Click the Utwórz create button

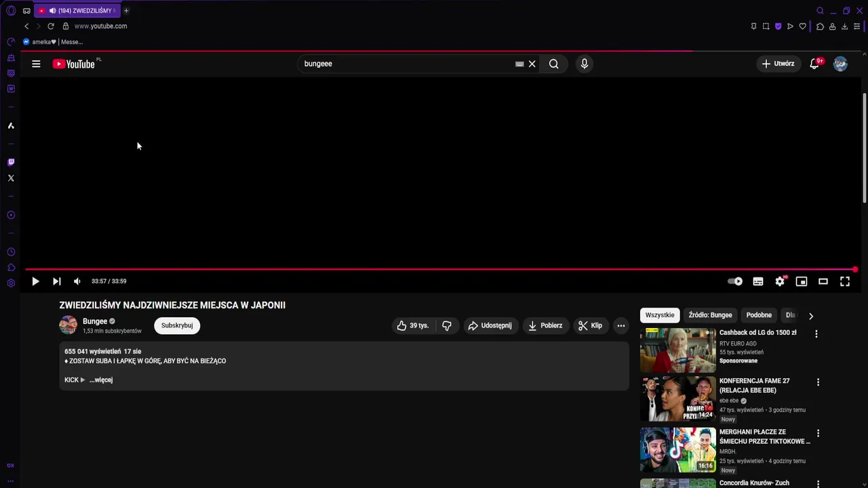[x=778, y=64]
